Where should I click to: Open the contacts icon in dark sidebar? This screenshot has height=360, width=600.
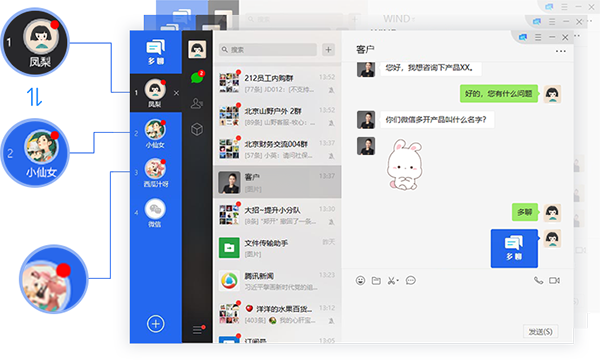(197, 103)
